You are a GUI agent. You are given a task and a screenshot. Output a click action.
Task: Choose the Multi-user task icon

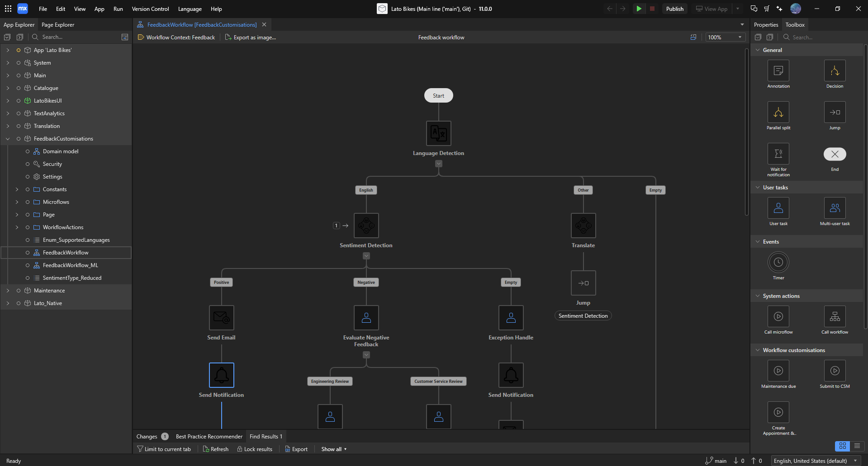[x=835, y=208]
